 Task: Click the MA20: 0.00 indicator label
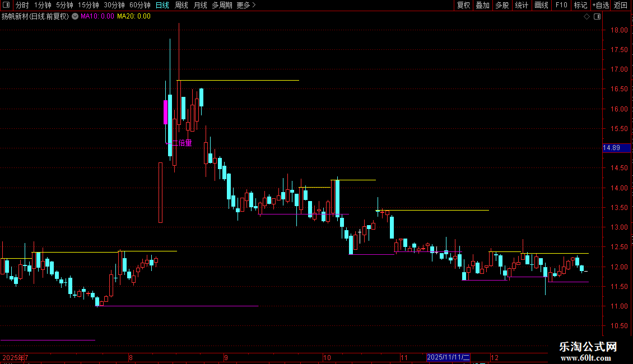134,17
